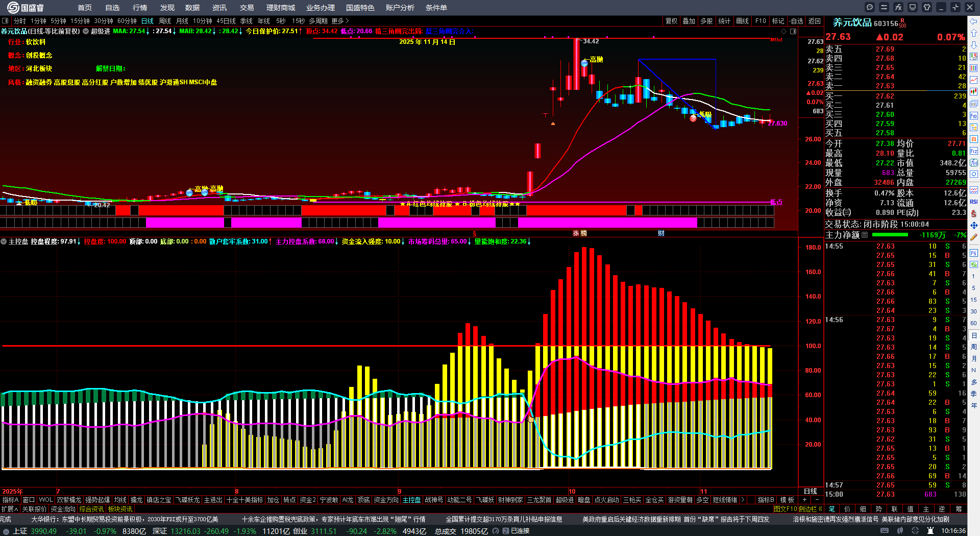Toggle the gear icon next to 超级进 indicator
This screenshot has width=980, height=536.
[x=86, y=31]
